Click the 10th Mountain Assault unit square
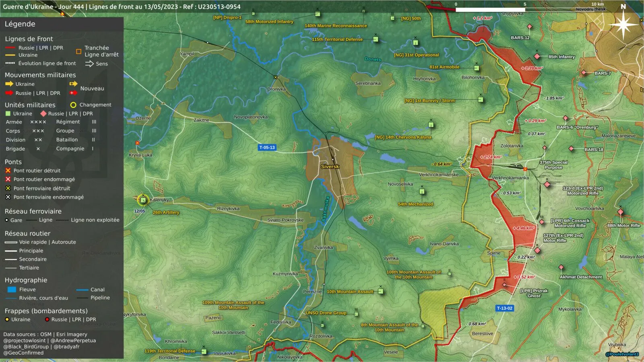Screen dimensions: 644x362 click(380, 291)
